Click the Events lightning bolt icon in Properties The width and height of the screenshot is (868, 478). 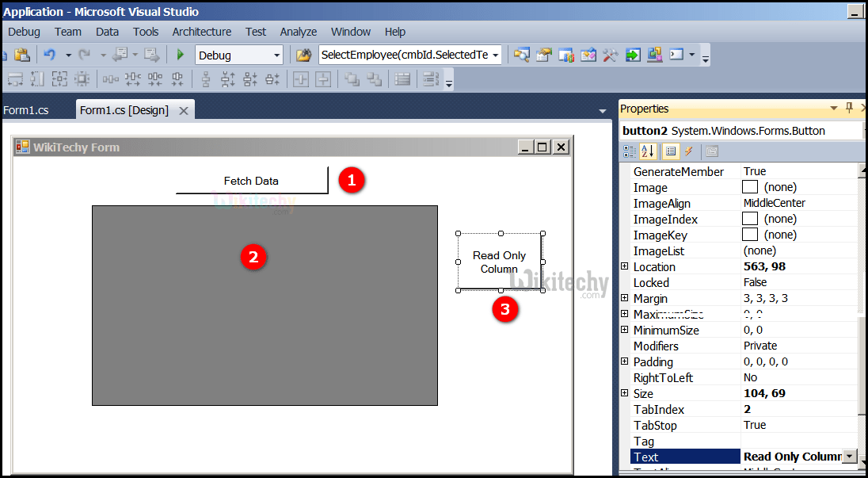(x=687, y=151)
